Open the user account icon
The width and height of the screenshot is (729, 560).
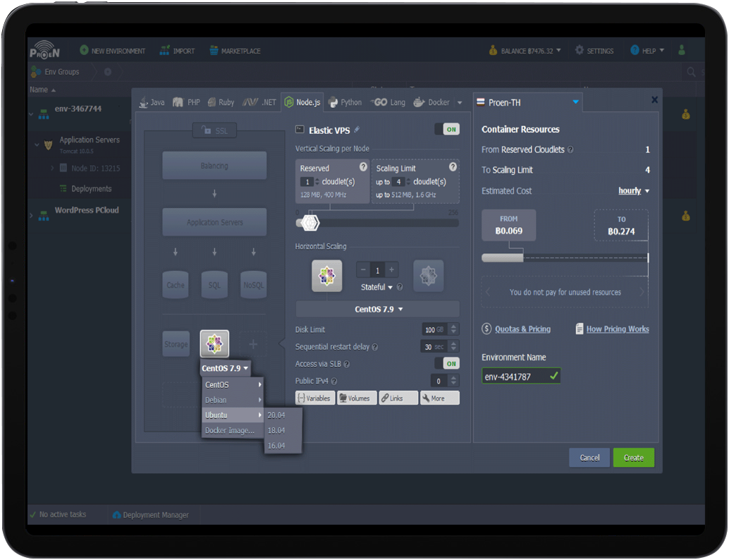(682, 50)
